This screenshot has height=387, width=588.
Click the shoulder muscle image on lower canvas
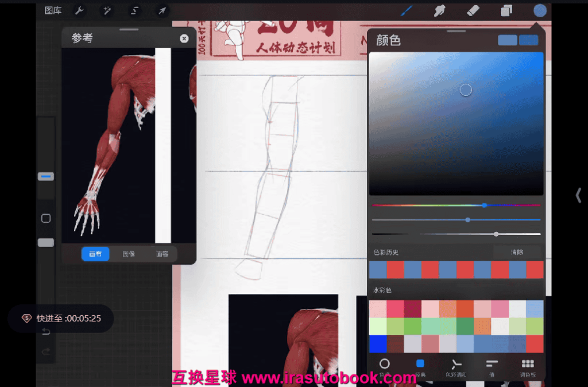284,339
